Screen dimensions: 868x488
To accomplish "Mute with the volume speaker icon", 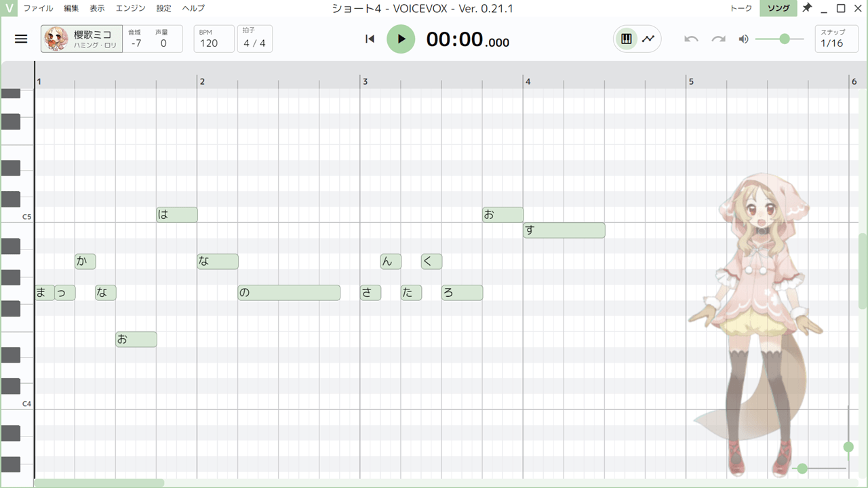I will pyautogui.click(x=744, y=39).
